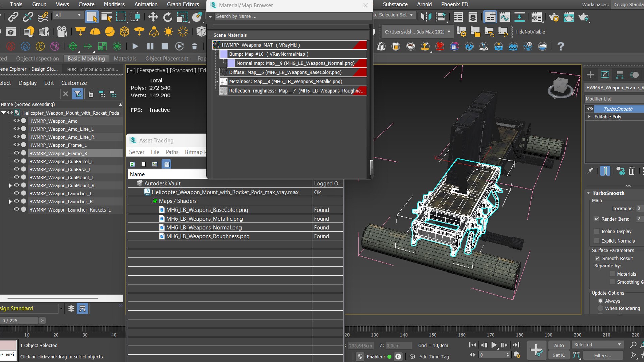Viewport: 644px width, 362px height.
Task: Remove modifier with trash icon
Action: (x=632, y=171)
